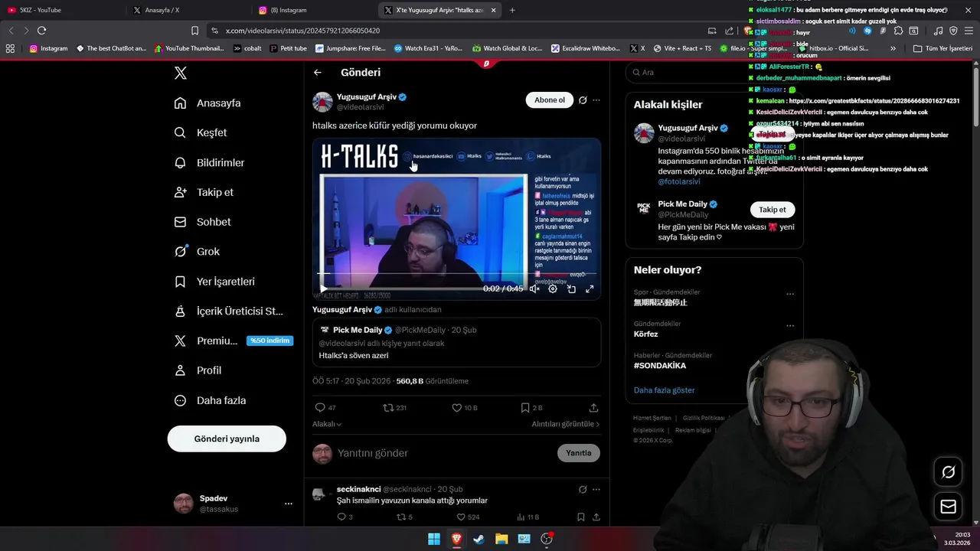Click floating messages envelope button
The image size is (980, 551).
pos(948,507)
